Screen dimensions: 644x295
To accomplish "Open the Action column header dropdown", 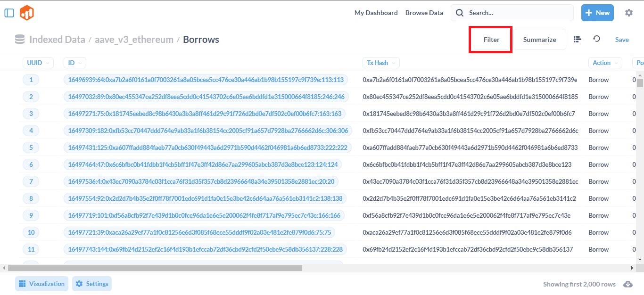I will (605, 63).
